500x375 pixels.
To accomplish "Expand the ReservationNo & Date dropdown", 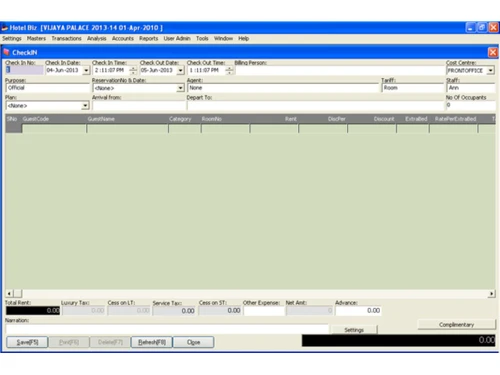I will tap(180, 88).
